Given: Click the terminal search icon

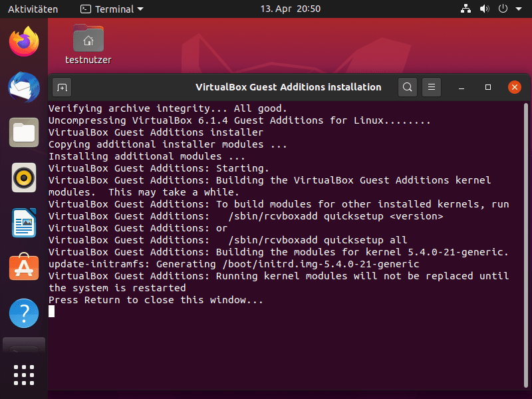Looking at the screenshot, I should point(408,87).
